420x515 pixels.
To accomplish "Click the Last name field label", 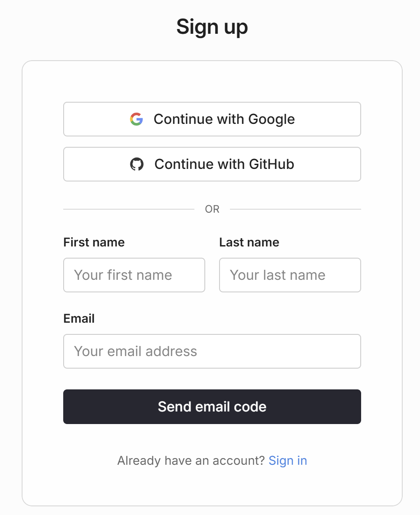I will click(249, 242).
